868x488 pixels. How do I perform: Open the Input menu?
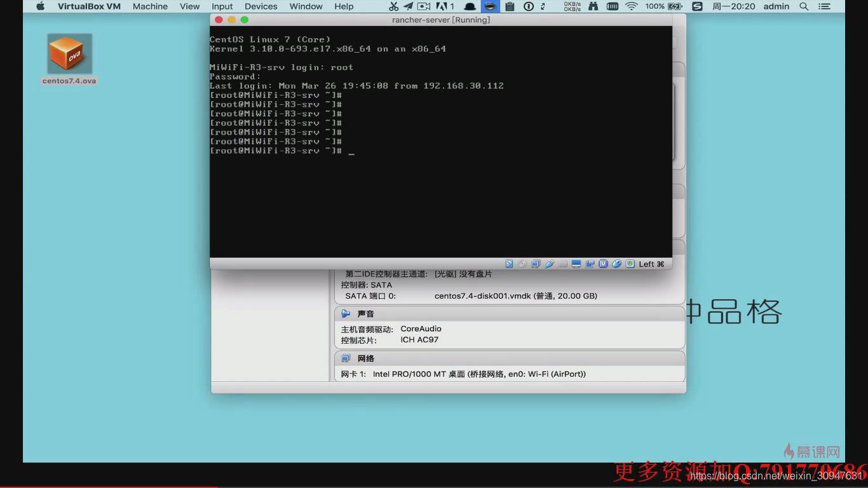[x=222, y=6]
